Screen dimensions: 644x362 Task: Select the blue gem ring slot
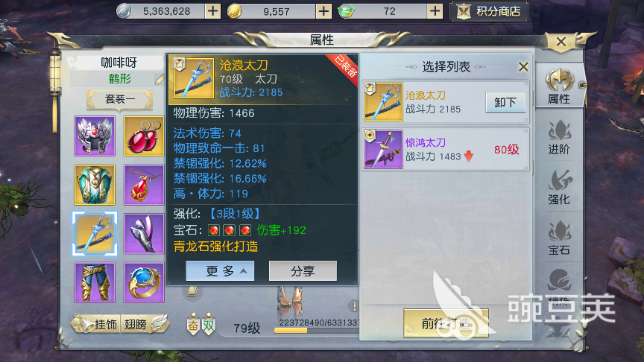tap(144, 282)
